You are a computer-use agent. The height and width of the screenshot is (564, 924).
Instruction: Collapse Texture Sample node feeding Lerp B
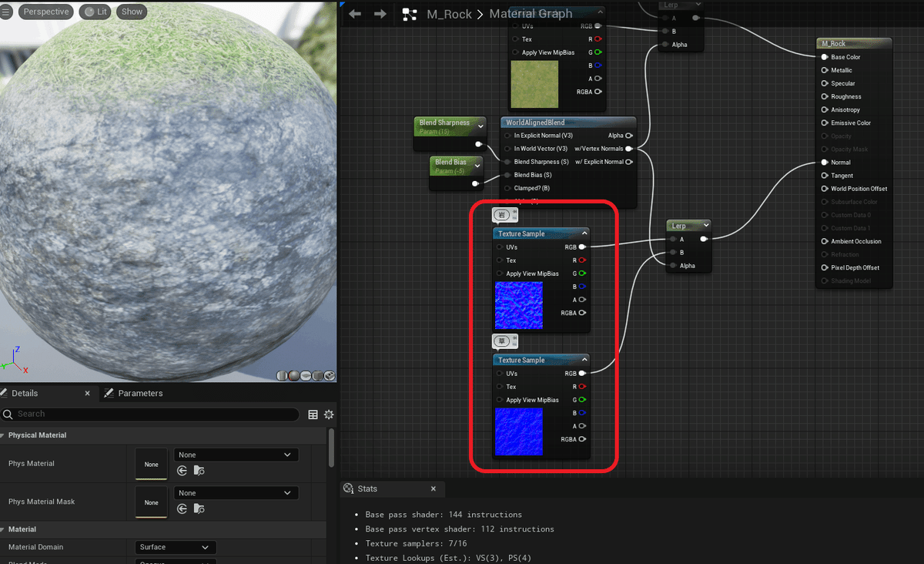(584, 360)
